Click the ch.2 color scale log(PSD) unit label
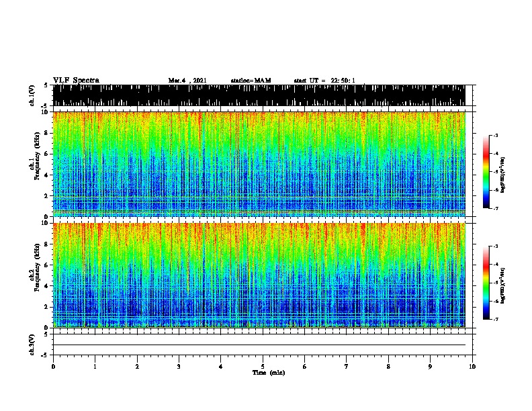Viewport: 532px width, 411px height. (x=502, y=285)
